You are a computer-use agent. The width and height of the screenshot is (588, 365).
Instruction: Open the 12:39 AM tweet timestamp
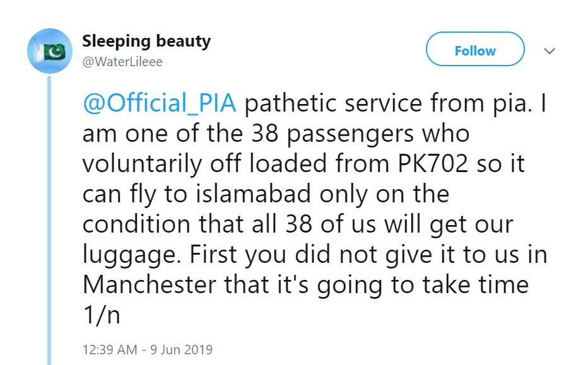[x=110, y=349]
